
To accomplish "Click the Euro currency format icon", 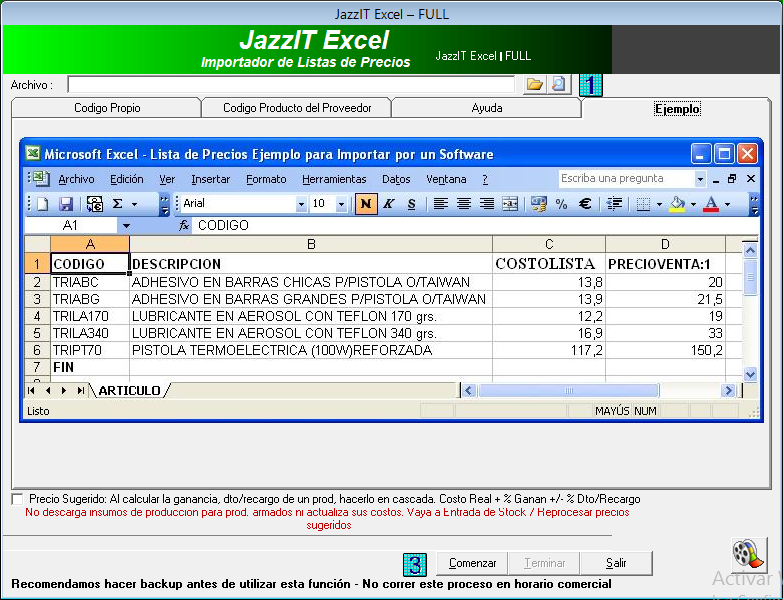I will click(x=585, y=204).
